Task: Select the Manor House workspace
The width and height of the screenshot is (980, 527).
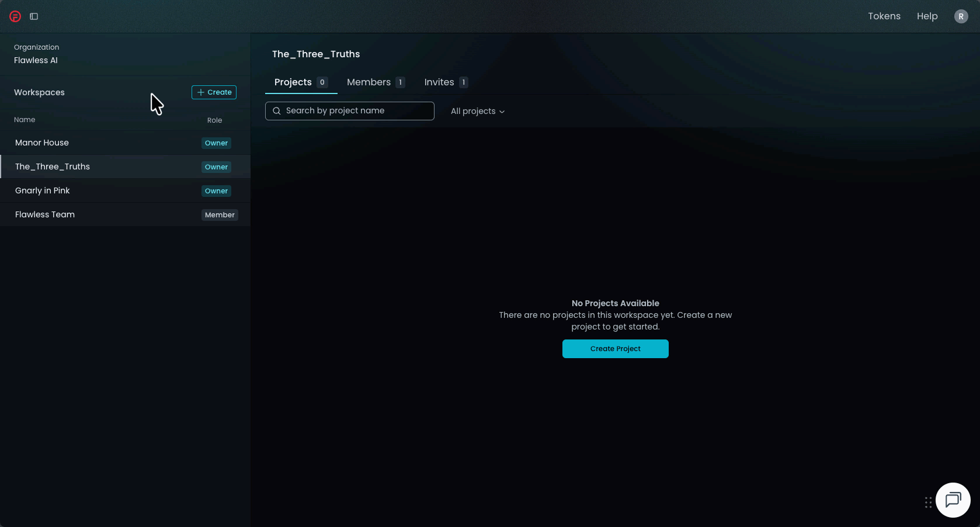Action: (x=125, y=143)
